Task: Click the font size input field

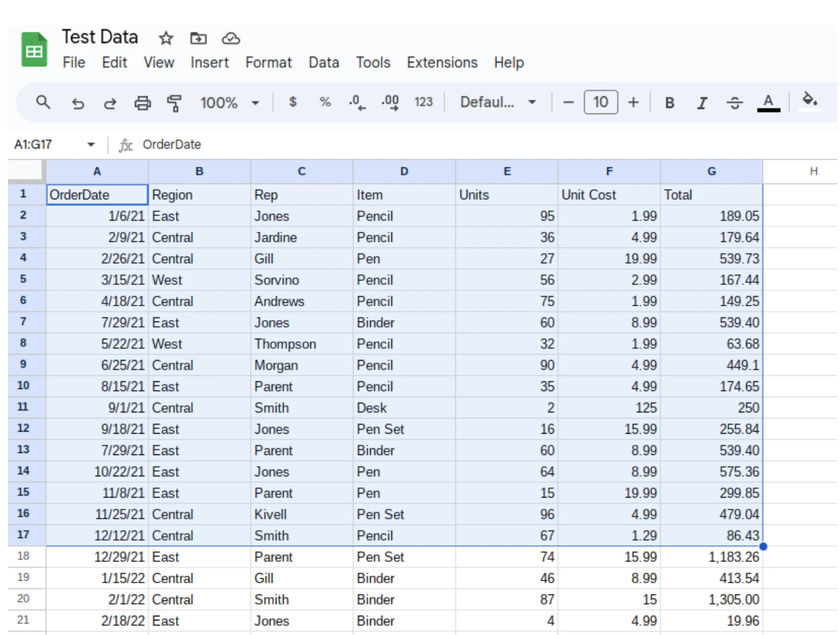Action: point(601,102)
